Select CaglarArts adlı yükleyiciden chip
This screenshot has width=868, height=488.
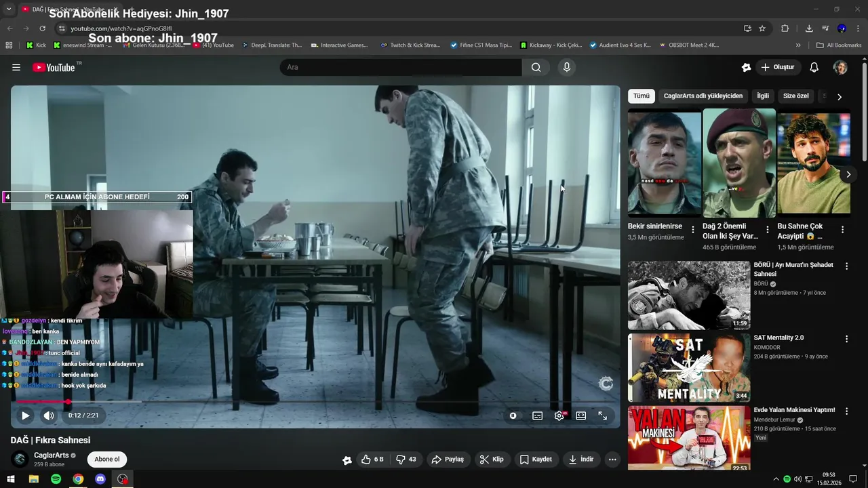(703, 96)
